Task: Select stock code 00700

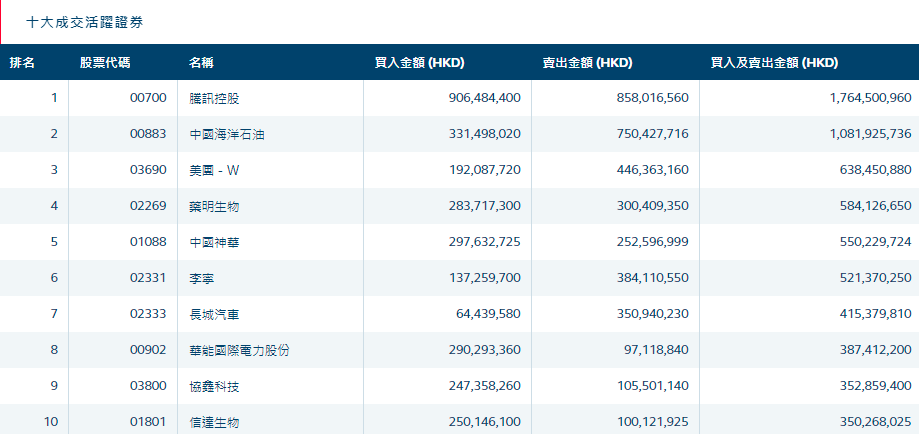Action: 148,99
